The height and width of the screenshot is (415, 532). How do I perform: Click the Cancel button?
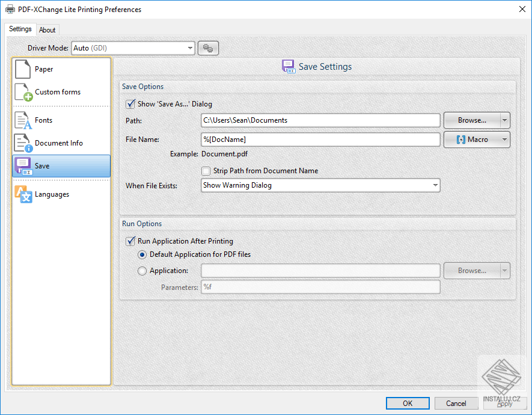pos(456,403)
